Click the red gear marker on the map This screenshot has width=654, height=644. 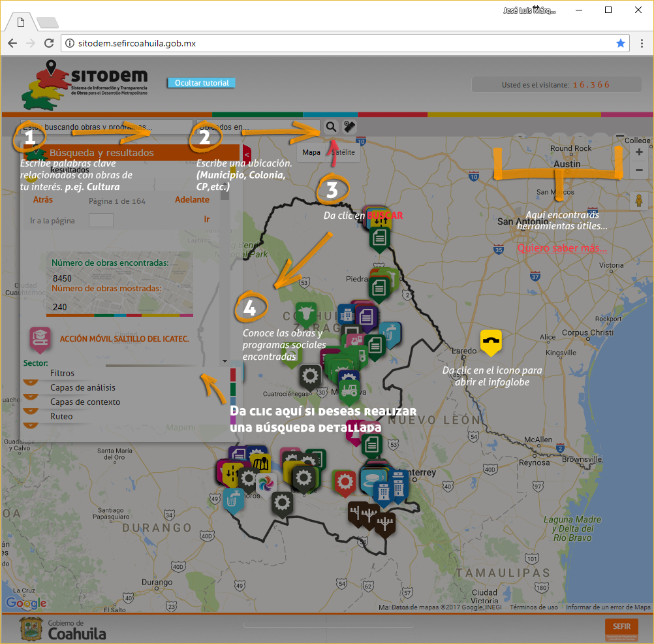pos(345,481)
